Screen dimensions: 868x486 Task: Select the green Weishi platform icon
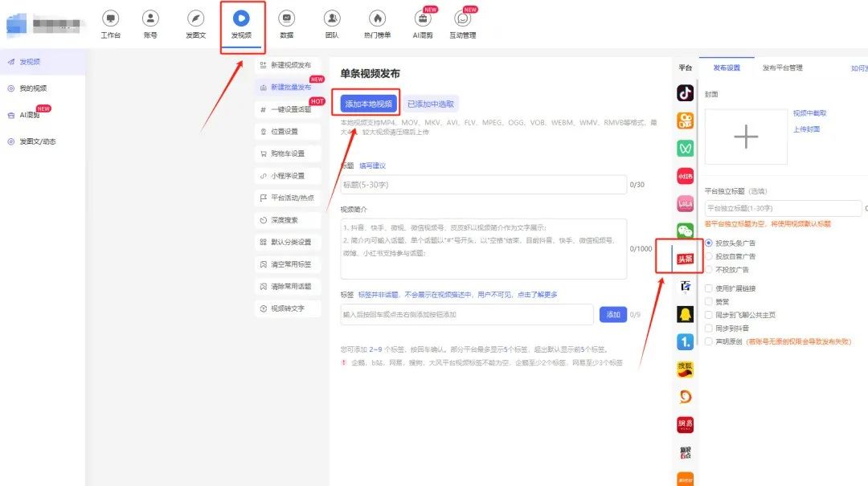(686, 149)
